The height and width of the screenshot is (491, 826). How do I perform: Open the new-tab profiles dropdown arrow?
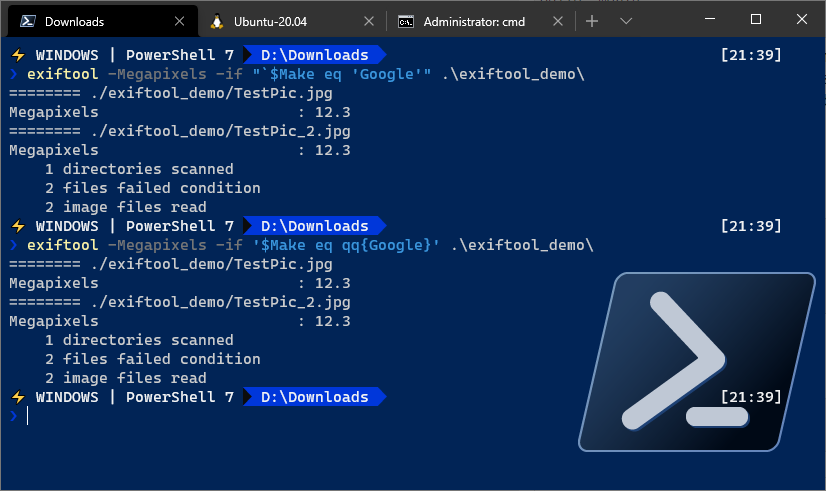click(626, 21)
